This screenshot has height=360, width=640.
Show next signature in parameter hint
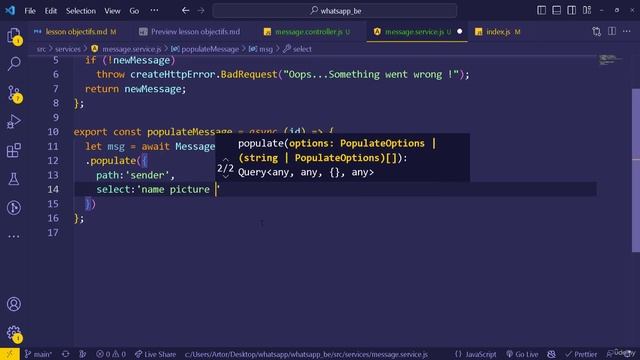[226, 176]
